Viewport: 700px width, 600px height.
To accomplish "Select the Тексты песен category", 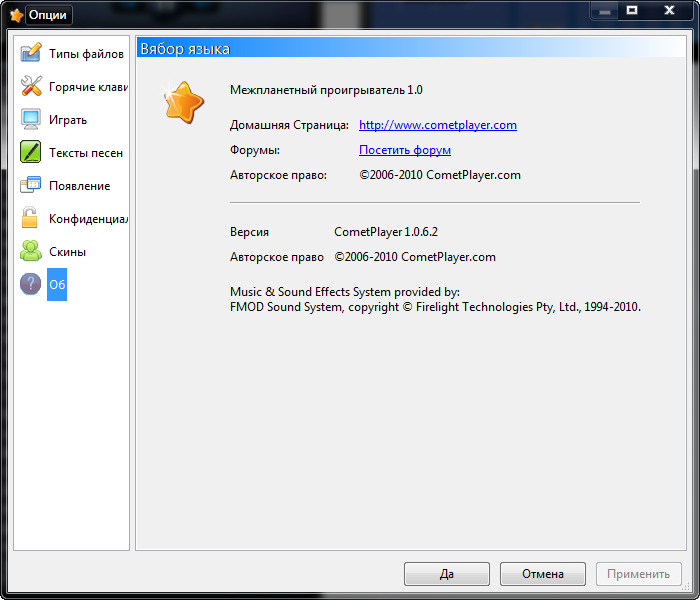I will [x=86, y=153].
